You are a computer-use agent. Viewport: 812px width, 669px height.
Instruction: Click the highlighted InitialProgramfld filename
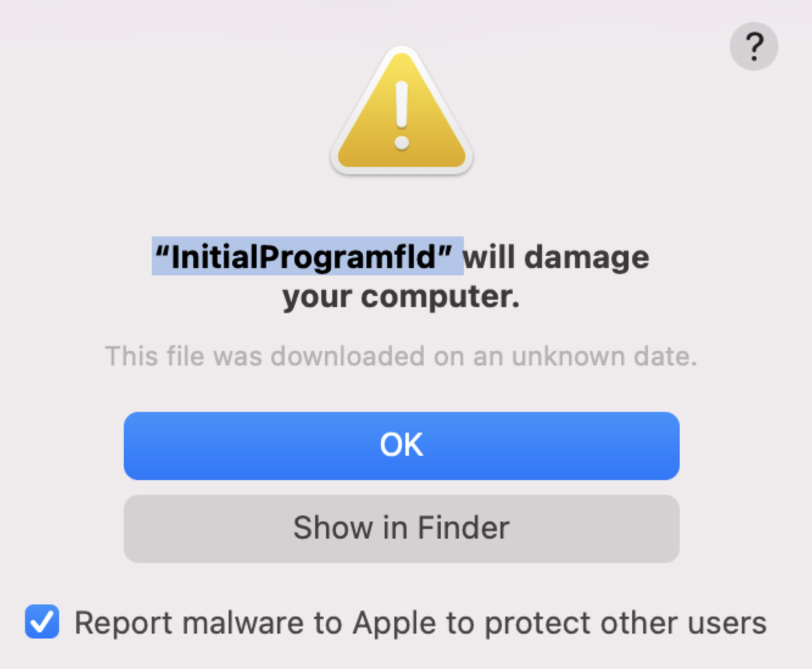tap(307, 256)
